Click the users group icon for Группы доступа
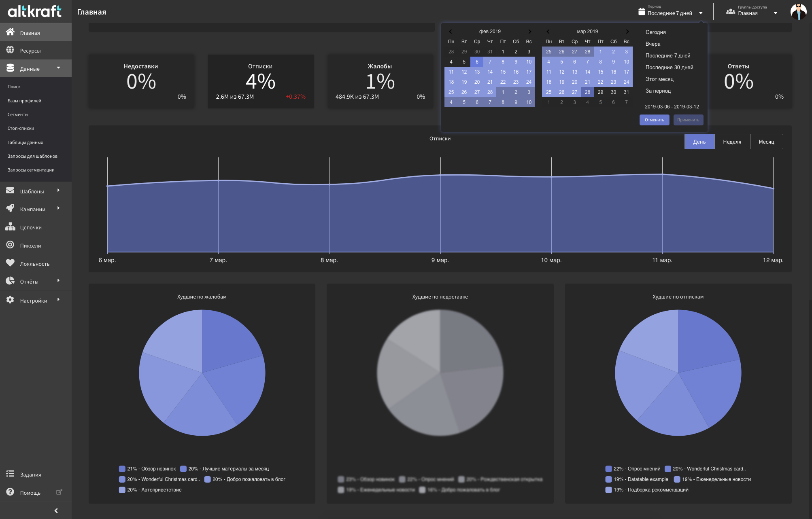The width and height of the screenshot is (812, 519). 730,11
